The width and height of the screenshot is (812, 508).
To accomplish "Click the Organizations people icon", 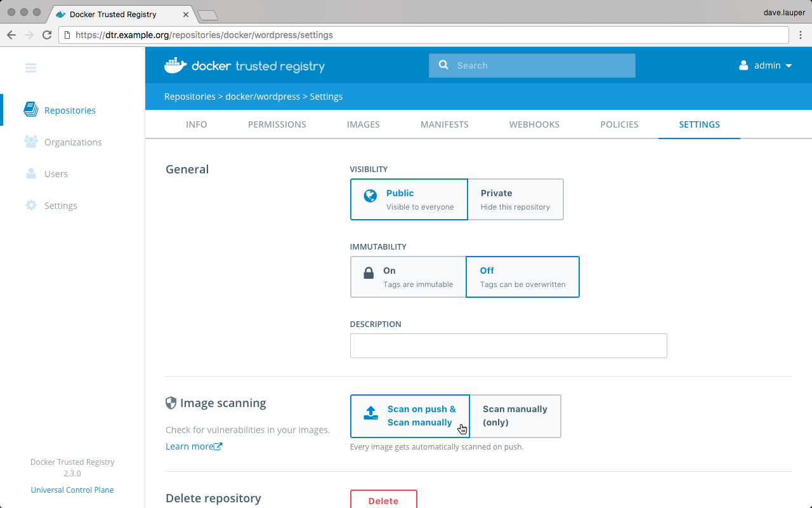I will click(x=30, y=142).
